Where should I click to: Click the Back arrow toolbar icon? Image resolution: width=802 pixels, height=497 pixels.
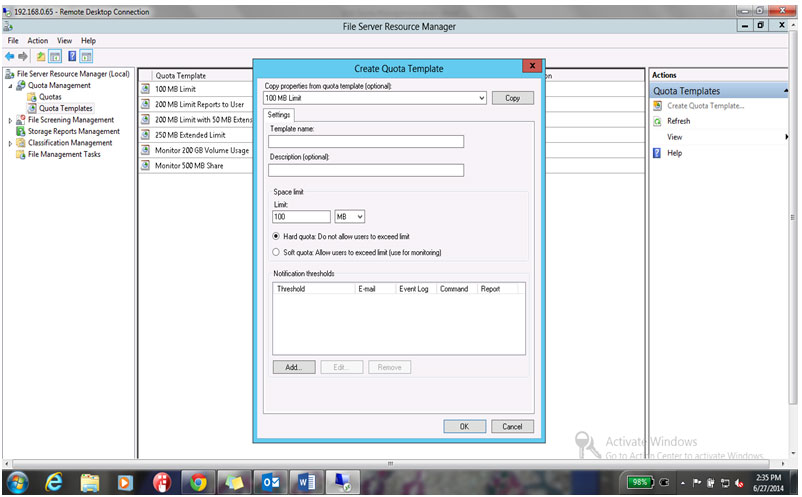coord(10,56)
